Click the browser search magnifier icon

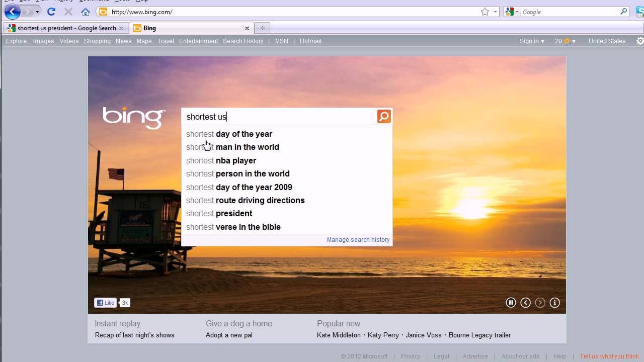(x=624, y=12)
